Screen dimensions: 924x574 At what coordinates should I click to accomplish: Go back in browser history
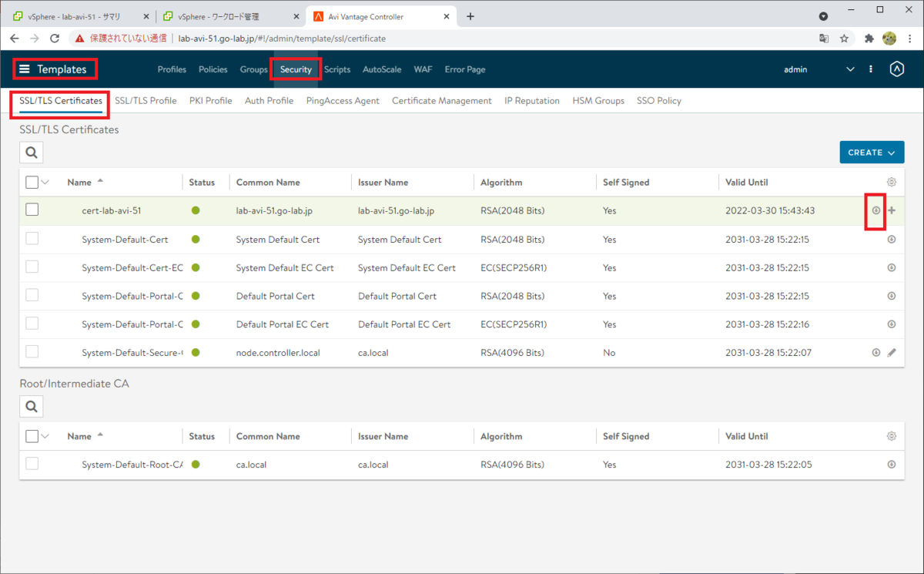(x=14, y=38)
